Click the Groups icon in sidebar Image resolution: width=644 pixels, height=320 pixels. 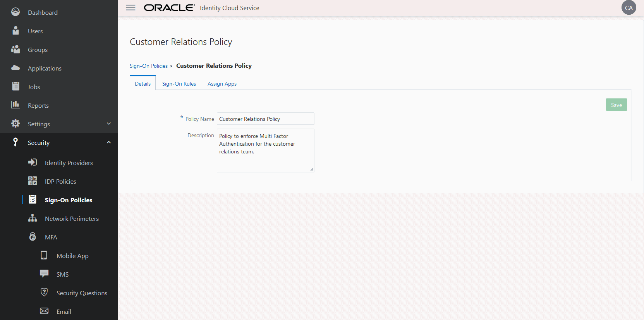tap(15, 50)
